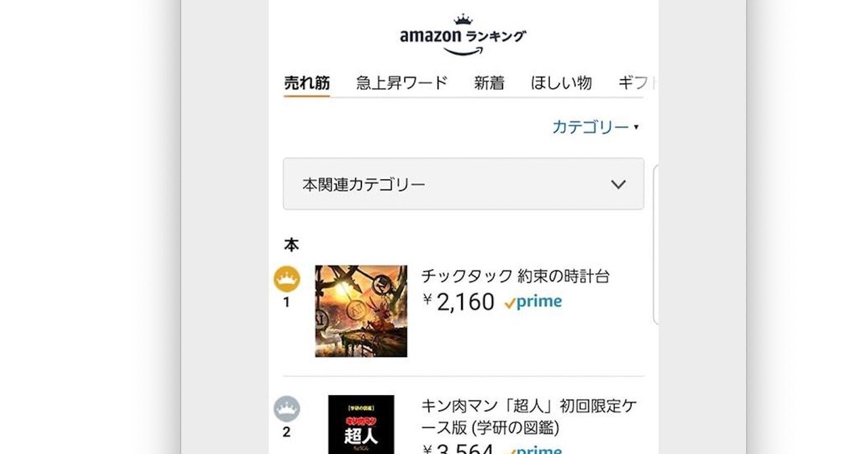Switch to 急上昇ワード tab
The image size is (868, 454).
point(402,83)
